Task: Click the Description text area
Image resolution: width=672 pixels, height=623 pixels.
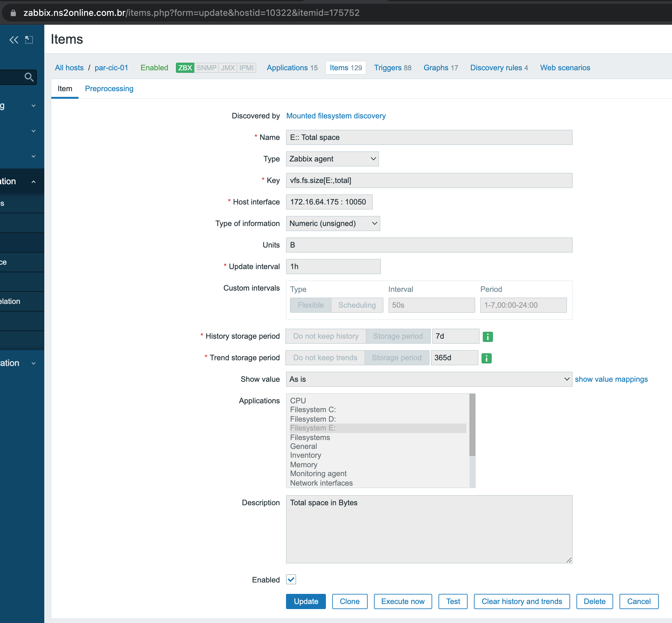Action: coord(429,529)
